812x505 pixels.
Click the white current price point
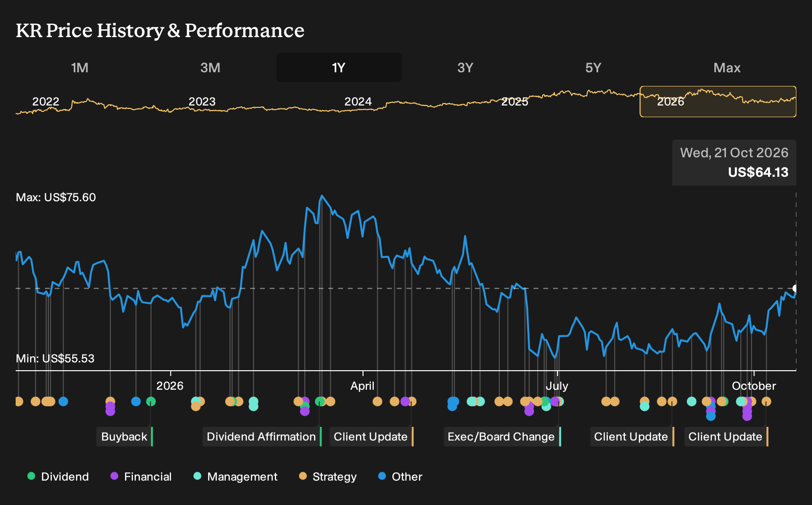pyautogui.click(x=795, y=288)
